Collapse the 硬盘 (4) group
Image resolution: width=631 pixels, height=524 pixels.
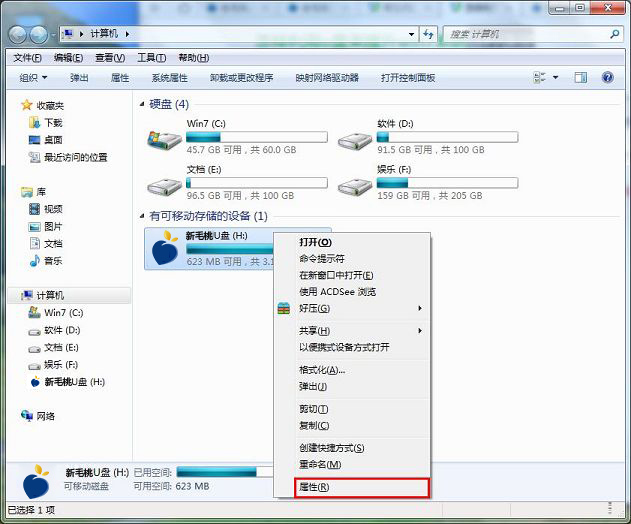pos(142,104)
